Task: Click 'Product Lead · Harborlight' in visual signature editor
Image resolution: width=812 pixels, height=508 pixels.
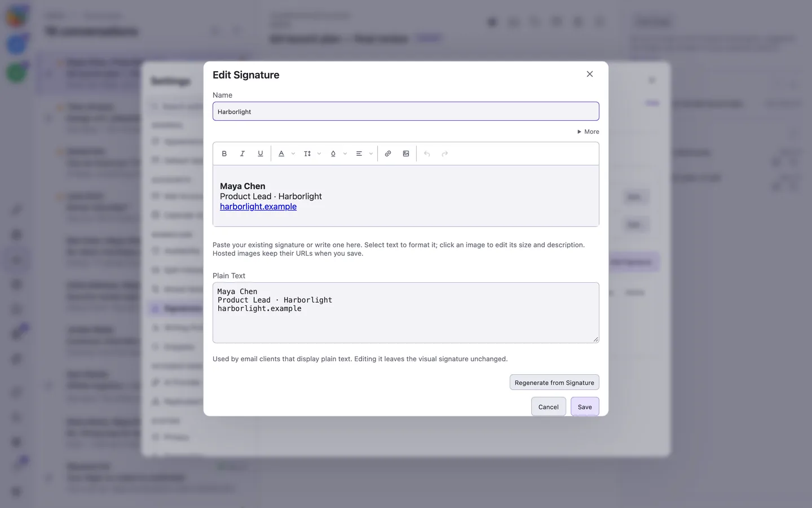Action: 271,196
